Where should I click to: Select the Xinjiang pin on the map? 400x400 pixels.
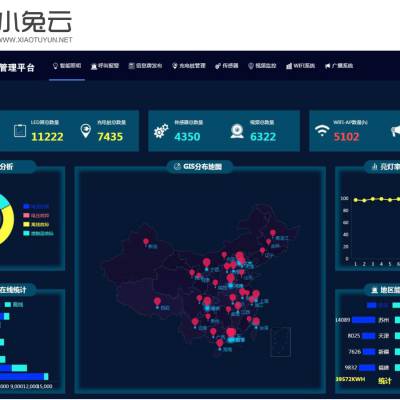pyautogui.click(x=146, y=242)
